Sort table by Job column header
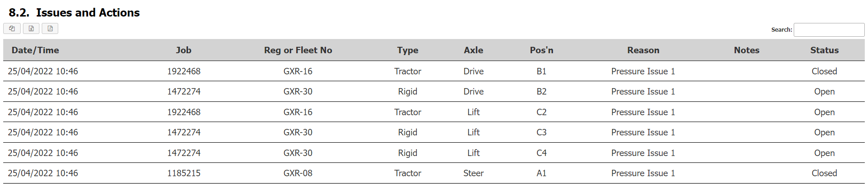 (x=183, y=50)
